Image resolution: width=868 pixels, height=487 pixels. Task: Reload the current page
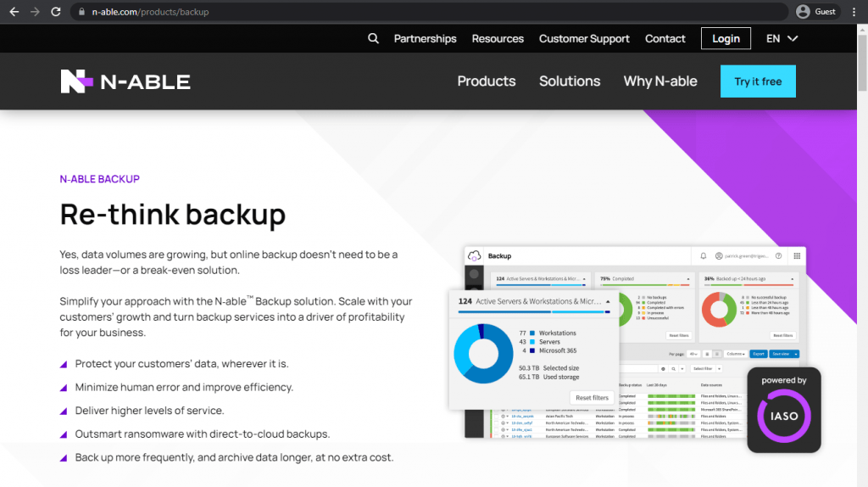click(56, 12)
